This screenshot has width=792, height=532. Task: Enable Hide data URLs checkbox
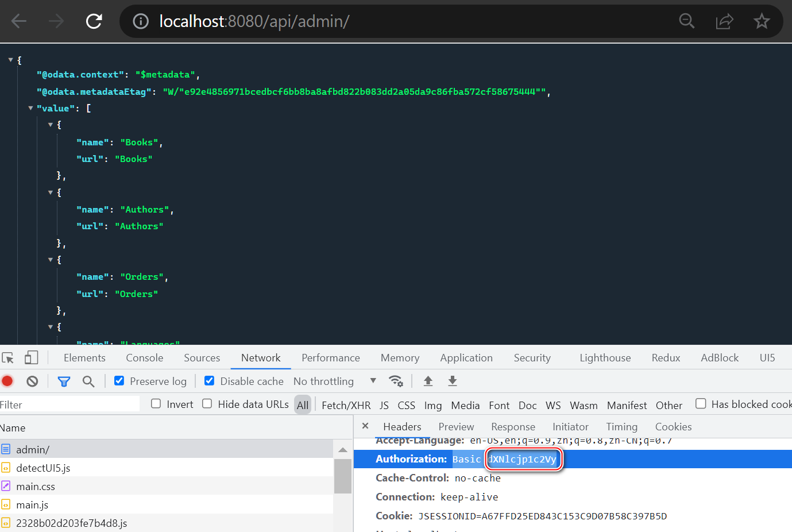[x=207, y=404]
